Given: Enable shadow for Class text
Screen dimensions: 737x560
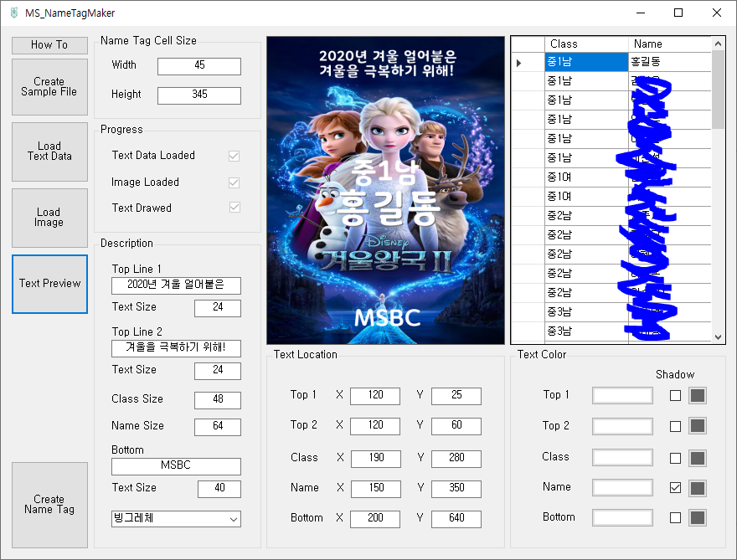Looking at the screenshot, I should coord(675,458).
